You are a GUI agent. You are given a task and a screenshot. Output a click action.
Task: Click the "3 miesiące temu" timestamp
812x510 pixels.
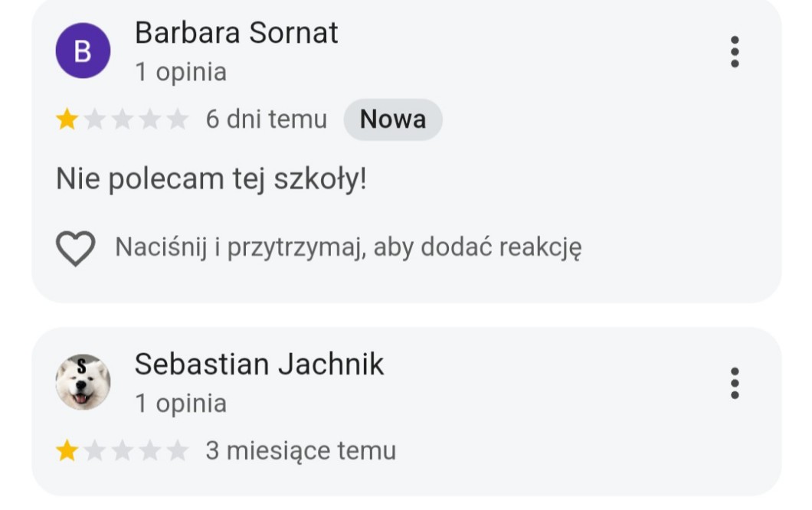[x=300, y=451]
